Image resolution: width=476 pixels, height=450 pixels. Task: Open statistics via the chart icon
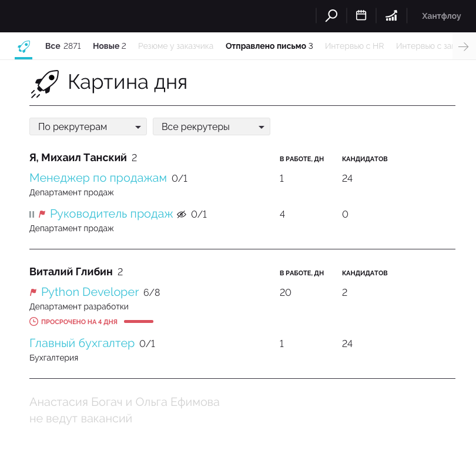[x=391, y=15]
